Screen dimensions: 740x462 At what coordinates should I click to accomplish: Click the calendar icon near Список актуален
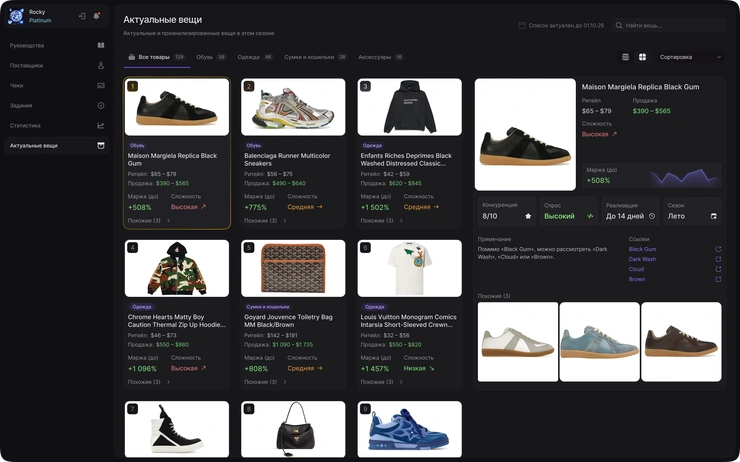[521, 25]
